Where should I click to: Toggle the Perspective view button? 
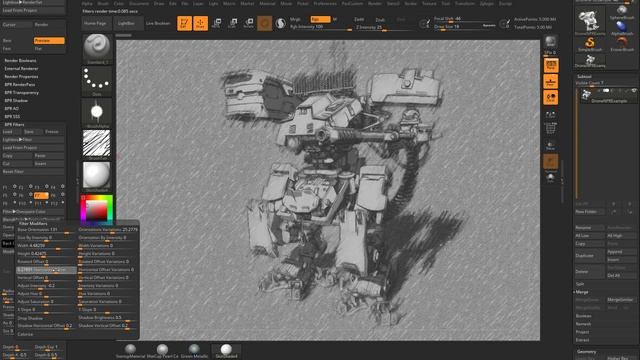click(x=551, y=65)
